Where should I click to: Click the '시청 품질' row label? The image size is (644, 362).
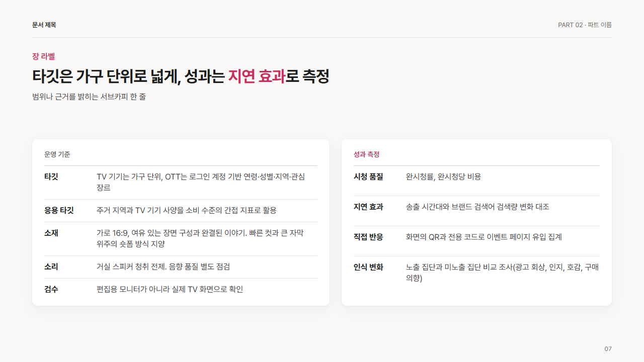[368, 176]
